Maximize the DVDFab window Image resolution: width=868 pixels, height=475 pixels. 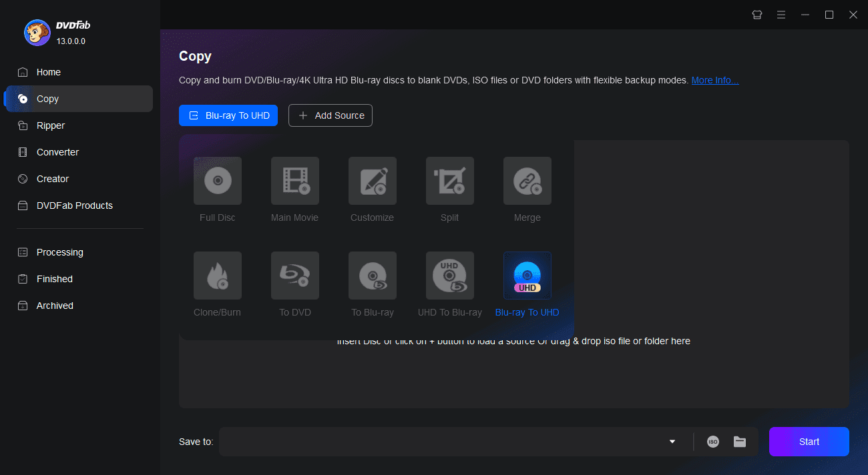pos(829,15)
